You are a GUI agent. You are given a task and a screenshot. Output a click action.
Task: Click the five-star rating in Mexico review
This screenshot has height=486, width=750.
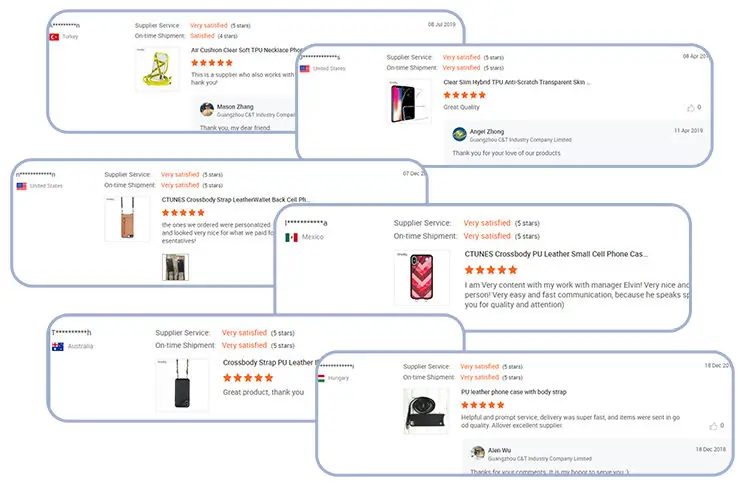click(491, 270)
